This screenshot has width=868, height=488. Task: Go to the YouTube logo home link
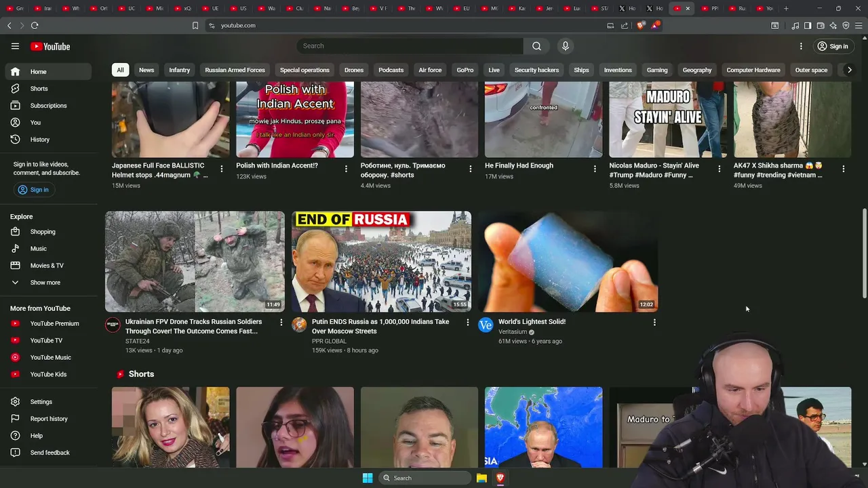(x=50, y=46)
